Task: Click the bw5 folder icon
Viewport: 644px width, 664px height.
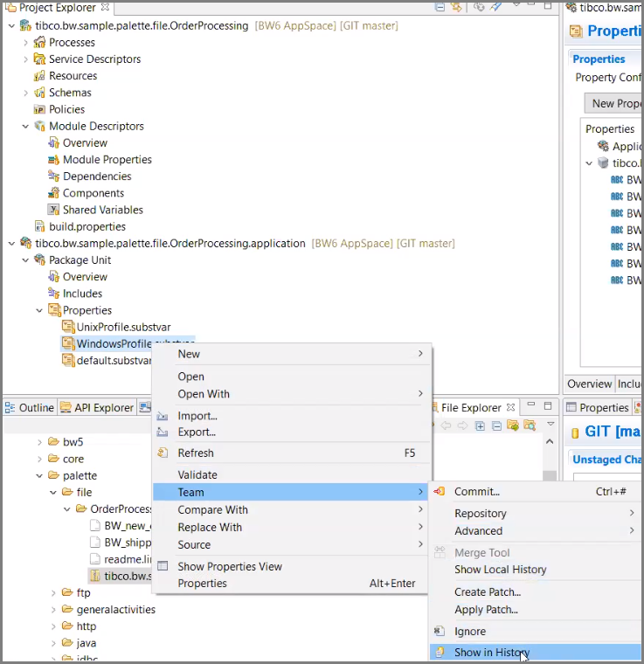Action: [53, 442]
